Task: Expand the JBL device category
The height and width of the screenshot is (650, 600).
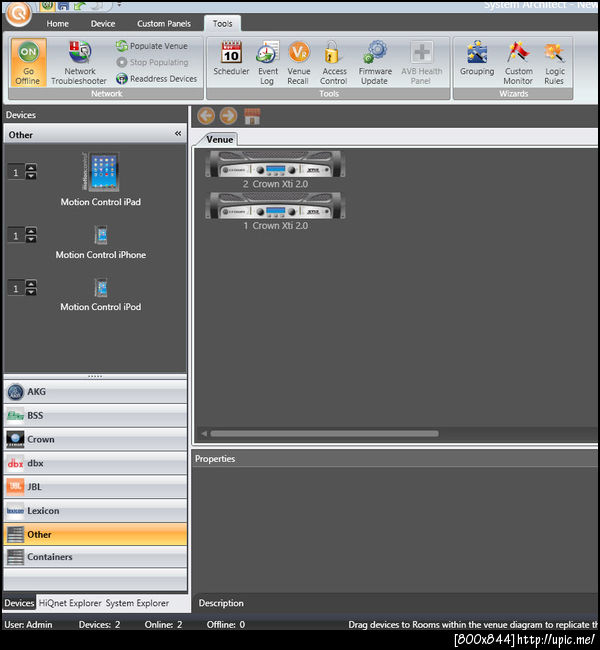Action: 95,487
